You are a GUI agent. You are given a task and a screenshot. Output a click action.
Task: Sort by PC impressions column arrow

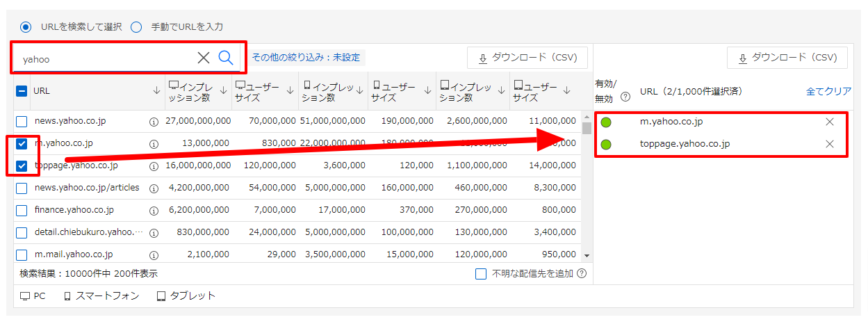click(x=223, y=90)
